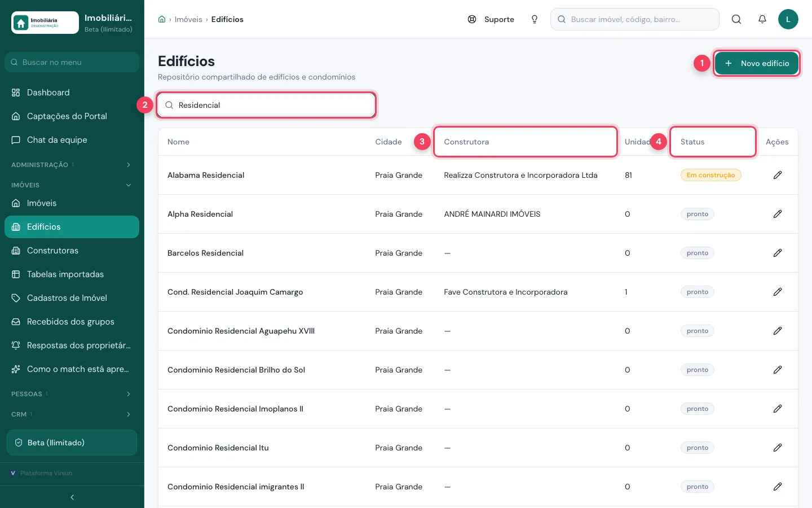Open Cadastros de Imóvel
This screenshot has width=812, height=508.
(x=72, y=298)
